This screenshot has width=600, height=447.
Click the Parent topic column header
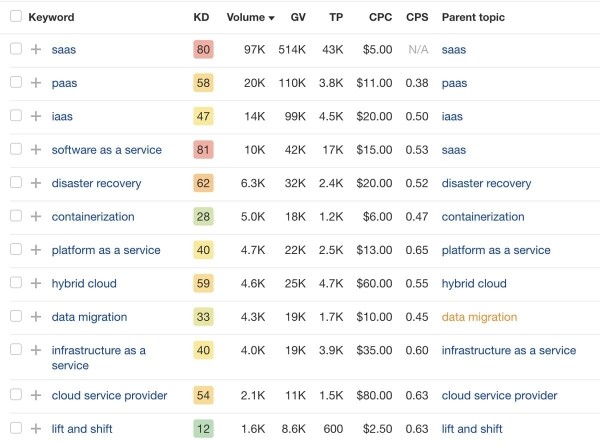coord(473,17)
